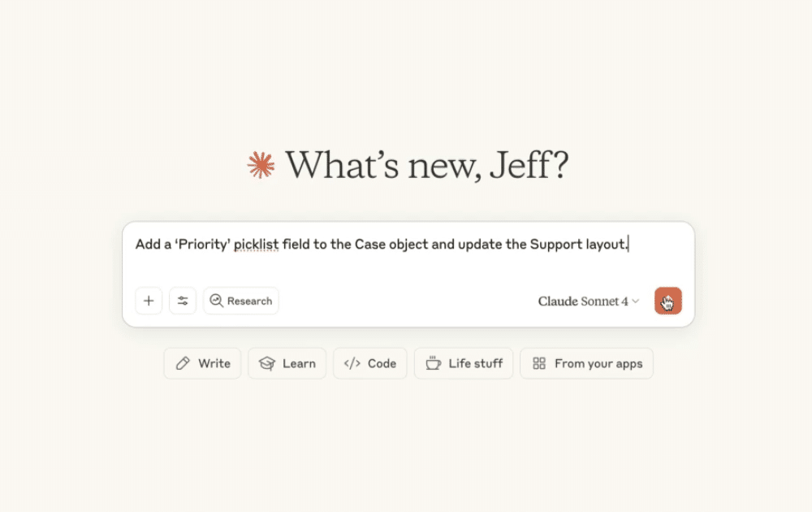
Task: Select the Write suggestion label
Action: 214,363
